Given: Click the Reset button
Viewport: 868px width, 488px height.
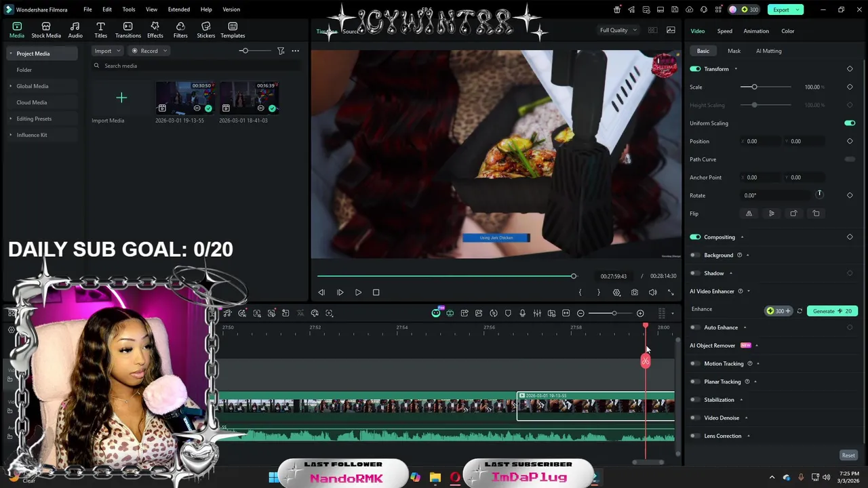Looking at the screenshot, I should click(x=848, y=455).
